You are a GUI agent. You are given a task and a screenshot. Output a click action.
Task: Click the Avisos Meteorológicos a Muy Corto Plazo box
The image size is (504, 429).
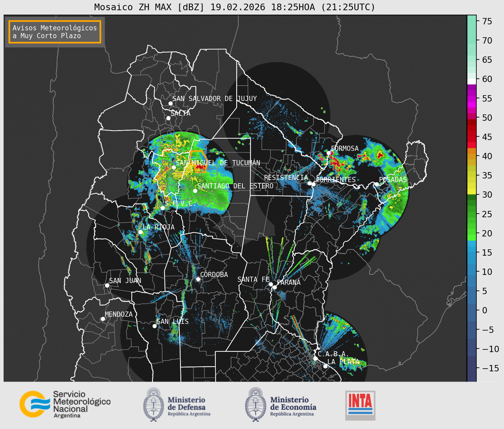click(x=55, y=32)
